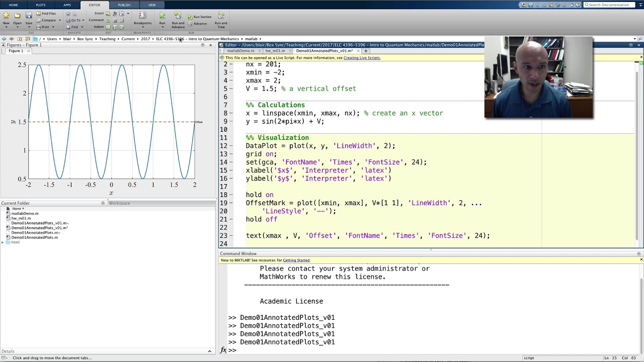The width and height of the screenshot is (644, 362).
Task: Switch to the Workspace panel
Action: [x=119, y=203]
